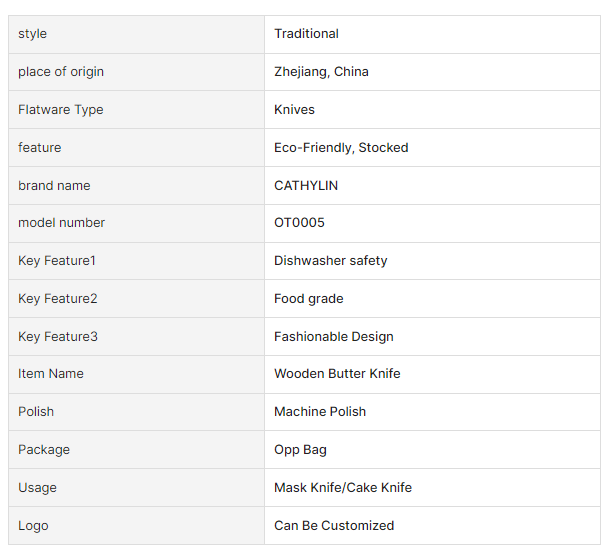Click the 'Key Feature1' label
The height and width of the screenshot is (554, 613).
[57, 261]
